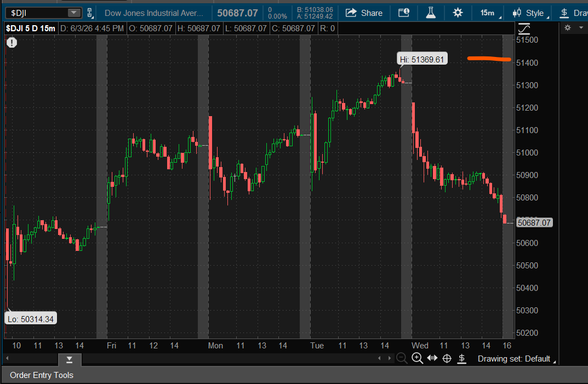This screenshot has height=384, width=588.
Task: Open Drawing set: Default selector
Action: [x=516, y=359]
